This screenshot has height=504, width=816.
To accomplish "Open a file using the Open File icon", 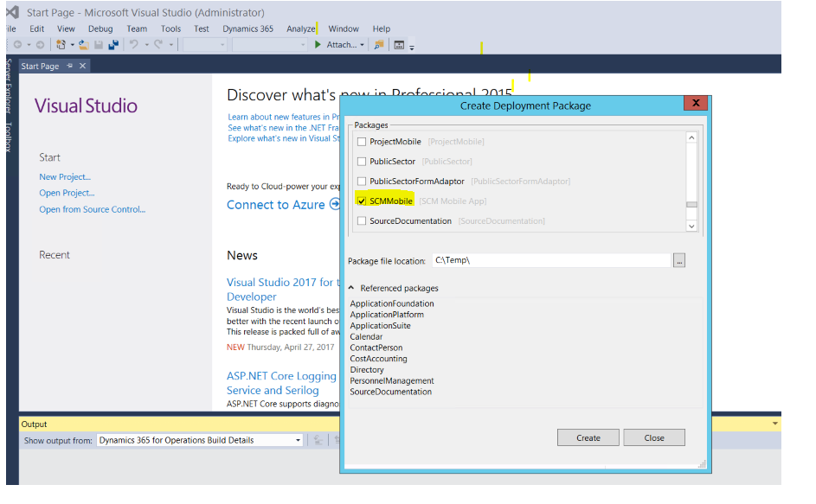I will (82, 44).
